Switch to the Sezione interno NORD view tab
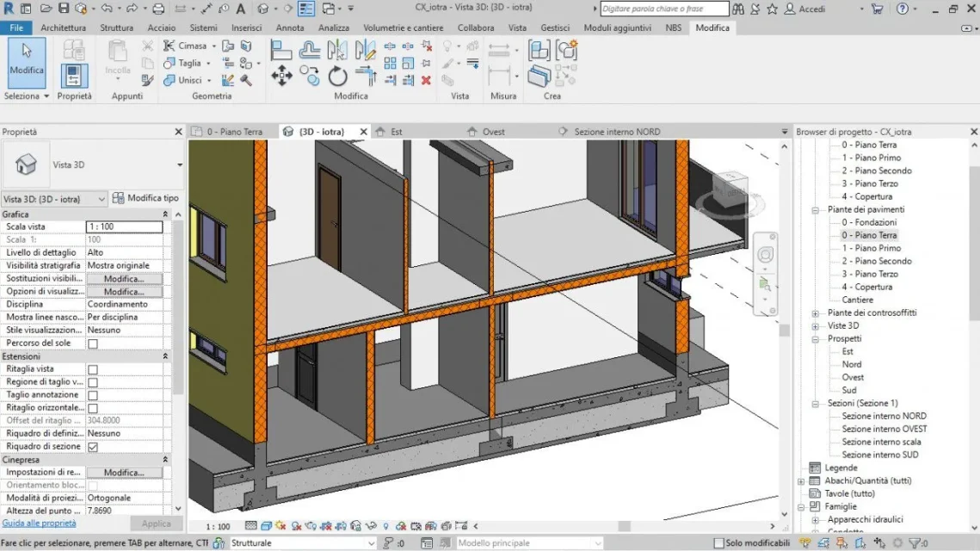Viewport: 980px width, 551px height. (617, 132)
